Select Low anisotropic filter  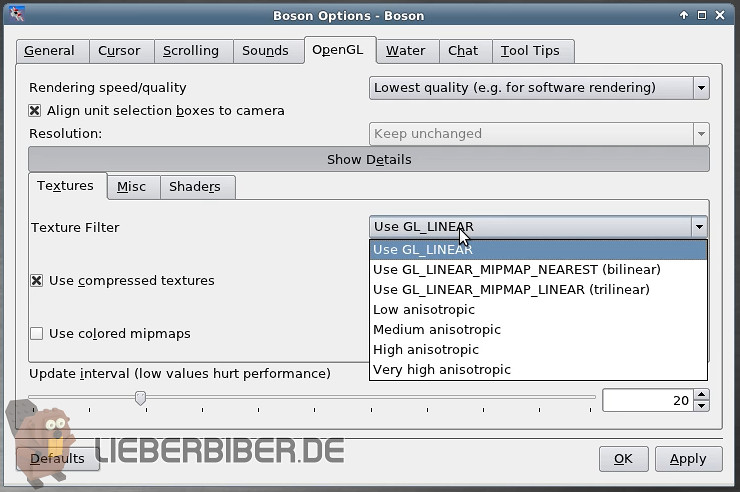pyautogui.click(x=538, y=309)
